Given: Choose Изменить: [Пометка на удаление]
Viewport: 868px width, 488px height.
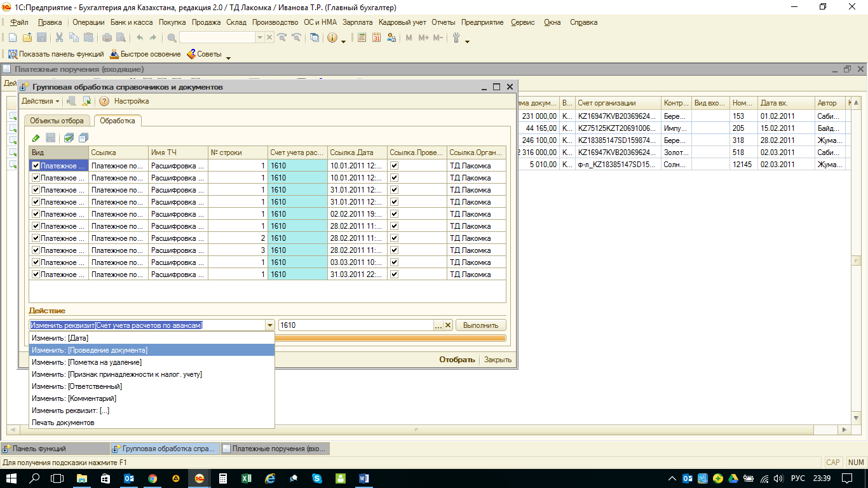Looking at the screenshot, I should [x=152, y=362].
